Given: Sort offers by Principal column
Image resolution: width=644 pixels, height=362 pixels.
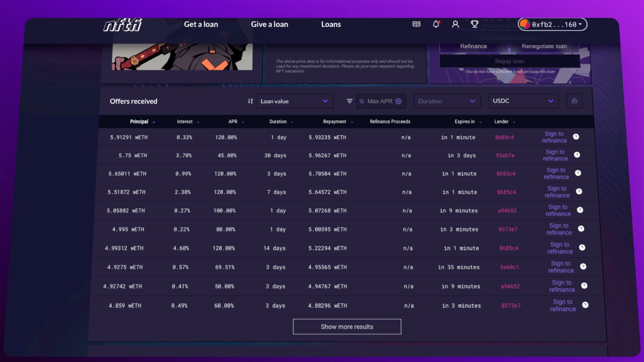Looking at the screenshot, I should pyautogui.click(x=142, y=122).
